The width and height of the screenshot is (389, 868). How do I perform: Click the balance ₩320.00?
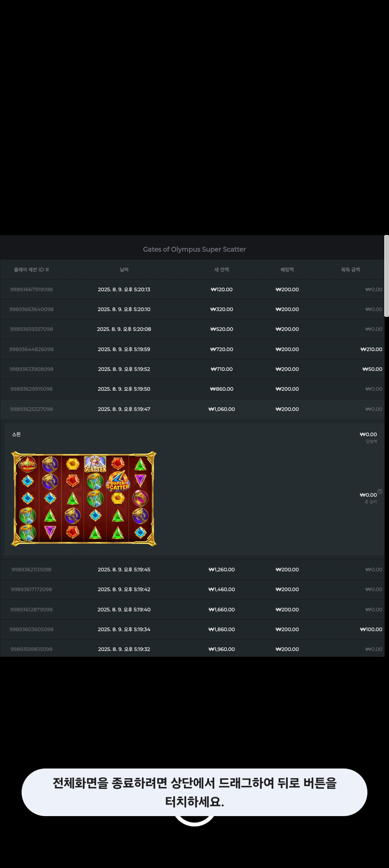coord(222,309)
